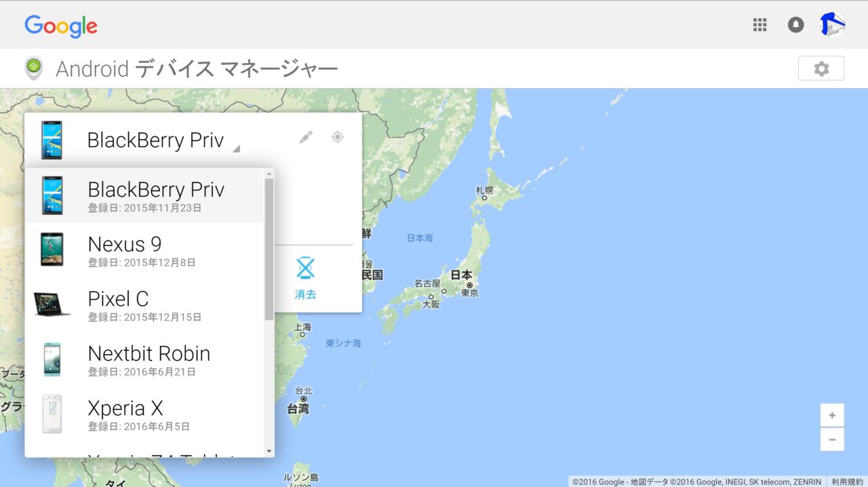The width and height of the screenshot is (868, 487).
Task: Click the settings gear button
Action: (821, 69)
